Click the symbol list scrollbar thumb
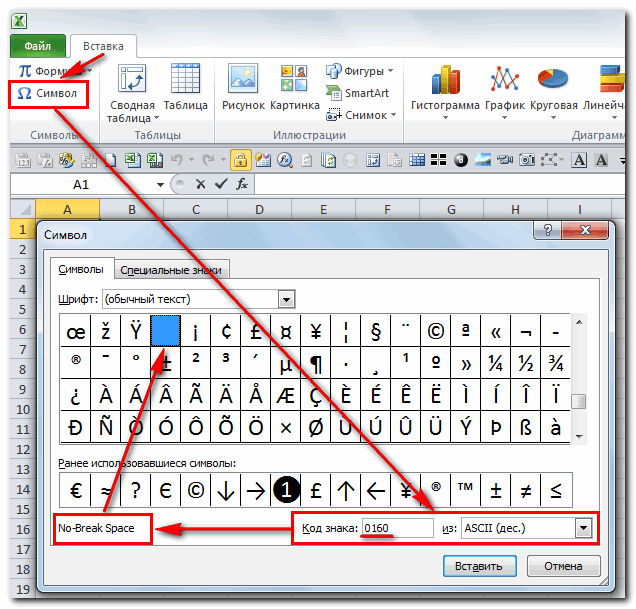636x609 pixels. (579, 401)
